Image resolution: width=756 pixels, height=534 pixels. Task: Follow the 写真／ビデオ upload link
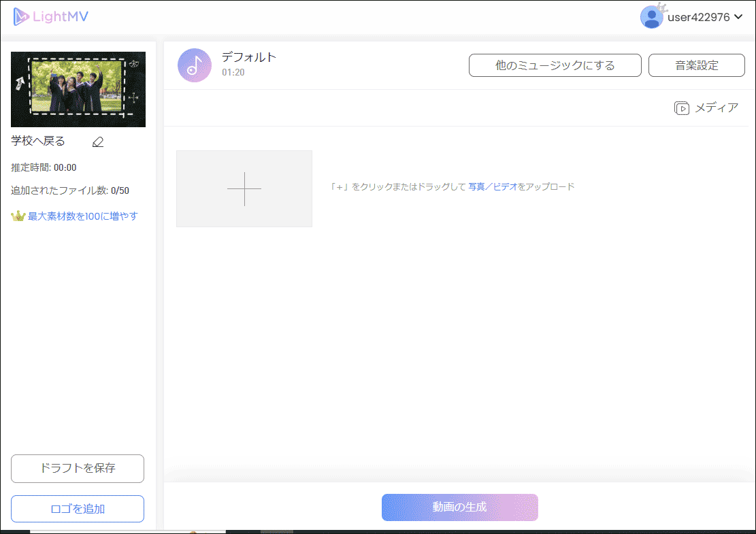[x=492, y=186]
